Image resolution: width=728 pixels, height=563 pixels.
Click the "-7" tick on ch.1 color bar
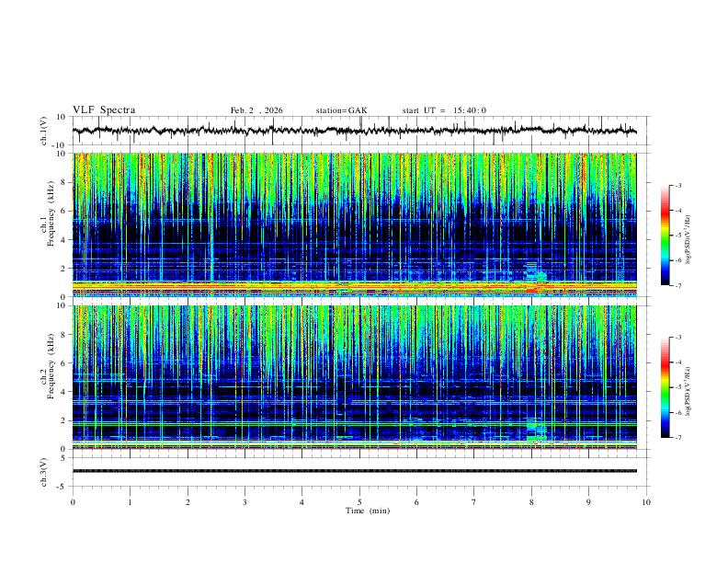[677, 285]
